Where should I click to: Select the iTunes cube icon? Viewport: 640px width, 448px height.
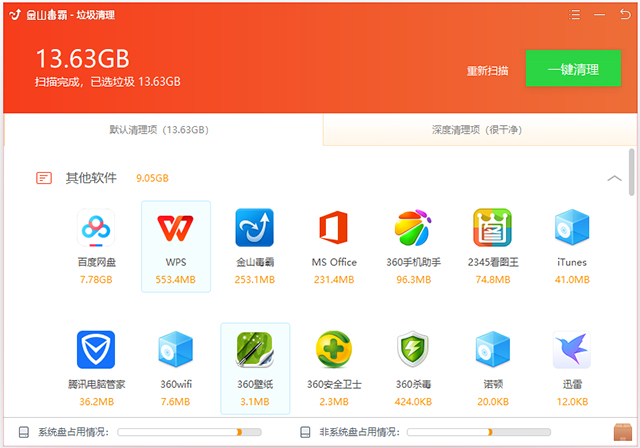click(572, 227)
